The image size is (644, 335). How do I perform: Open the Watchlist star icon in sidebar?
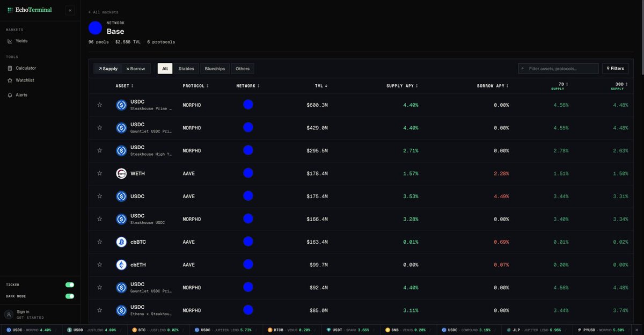click(x=10, y=80)
